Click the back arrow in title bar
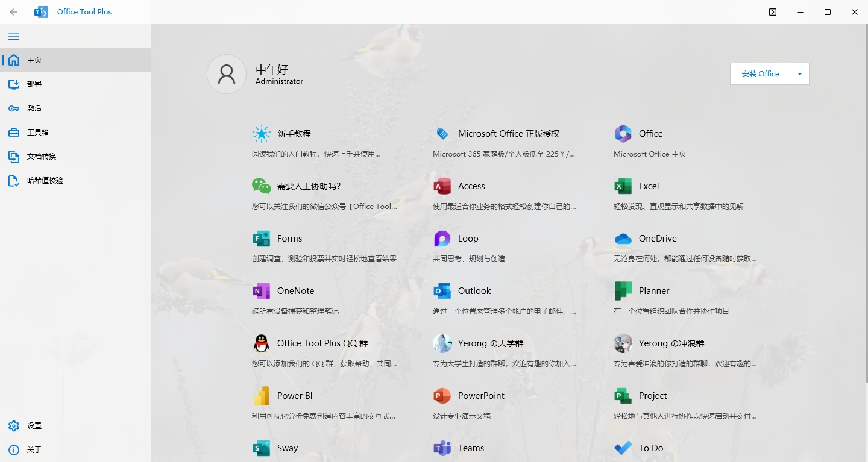The image size is (868, 462). [x=13, y=12]
